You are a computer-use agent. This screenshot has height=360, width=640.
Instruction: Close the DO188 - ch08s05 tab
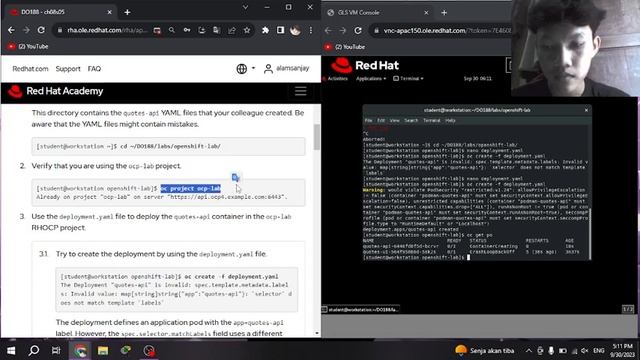click(109, 12)
